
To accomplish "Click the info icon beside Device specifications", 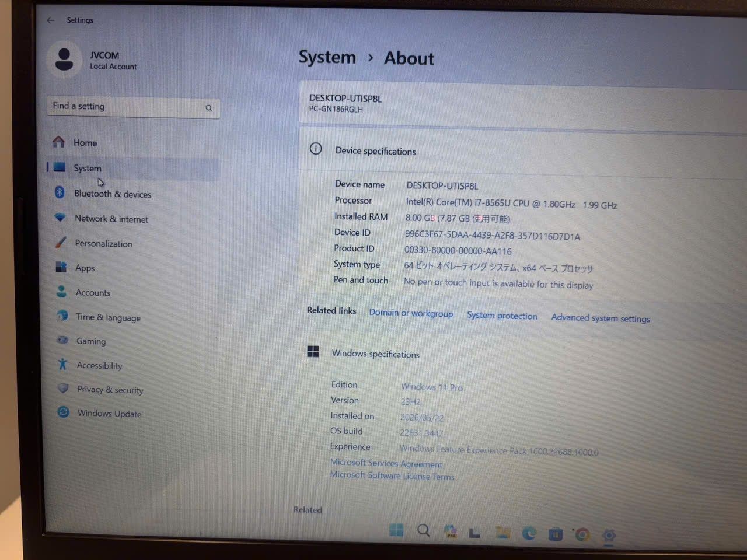I will coord(316,149).
